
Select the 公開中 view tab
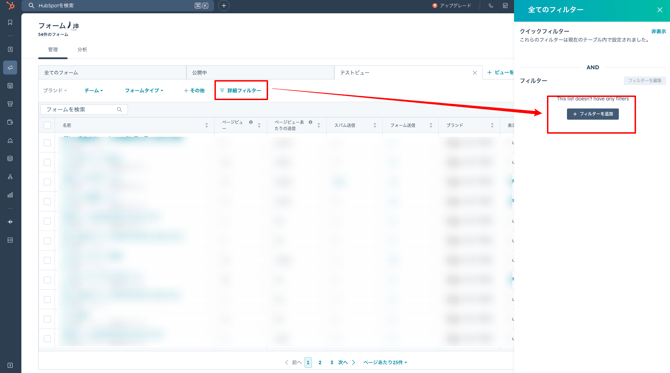pyautogui.click(x=260, y=73)
